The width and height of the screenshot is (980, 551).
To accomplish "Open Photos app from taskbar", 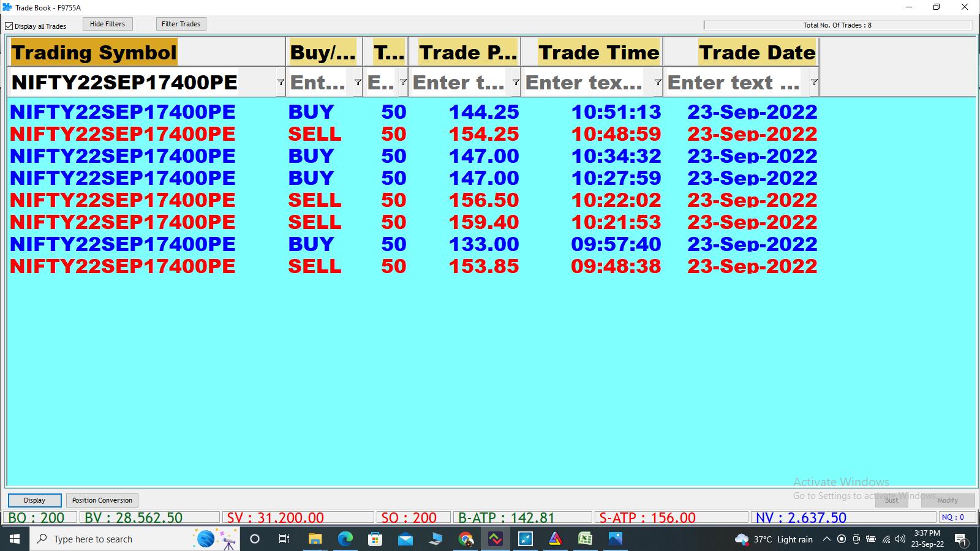I will click(616, 539).
